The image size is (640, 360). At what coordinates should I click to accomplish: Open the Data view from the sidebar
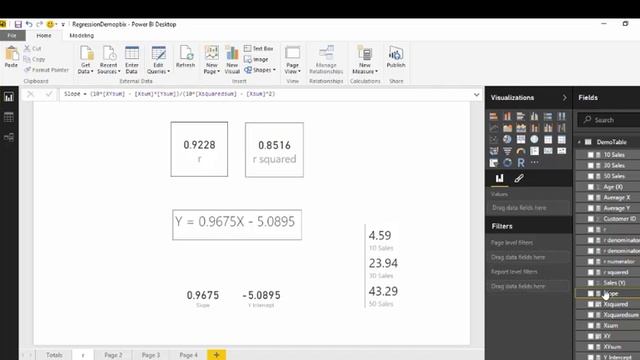point(9,118)
